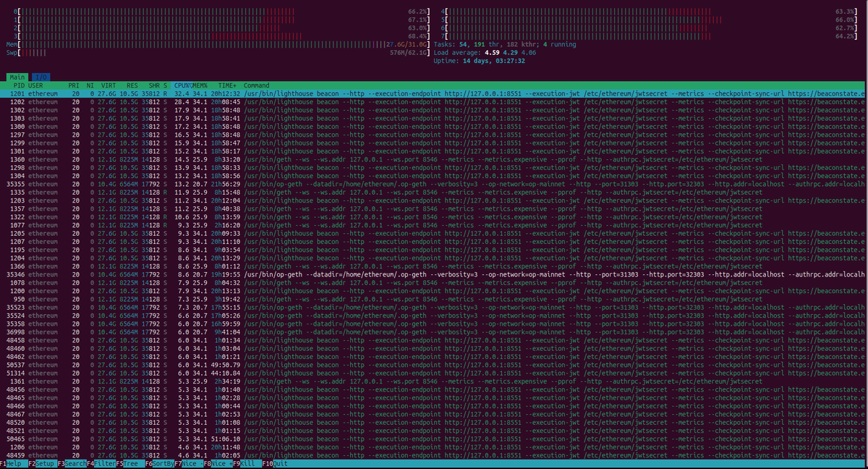Select the lighthouse process row PID 50465
The width and height of the screenshot is (868, 469).
tap(434, 438)
